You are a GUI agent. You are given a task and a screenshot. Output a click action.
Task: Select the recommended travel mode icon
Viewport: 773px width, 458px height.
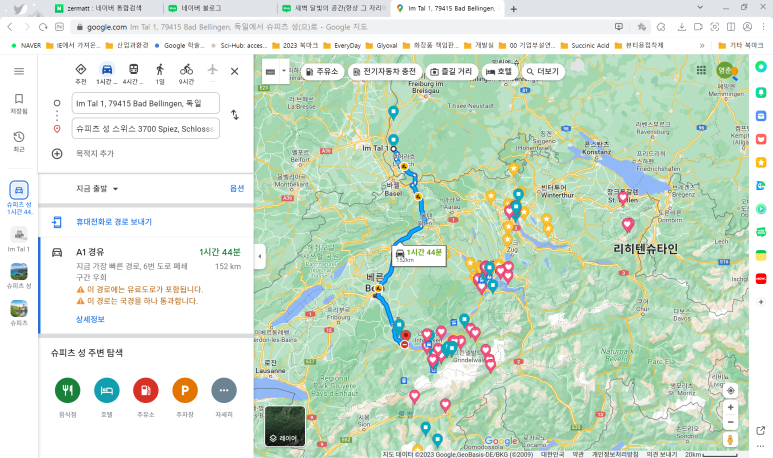pos(81,73)
